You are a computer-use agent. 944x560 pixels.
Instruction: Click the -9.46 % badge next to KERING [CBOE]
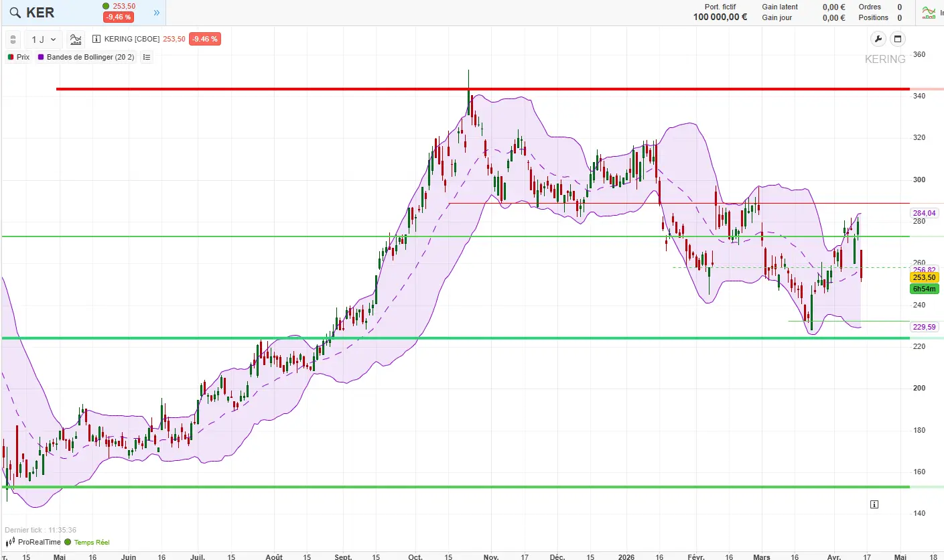(x=205, y=40)
